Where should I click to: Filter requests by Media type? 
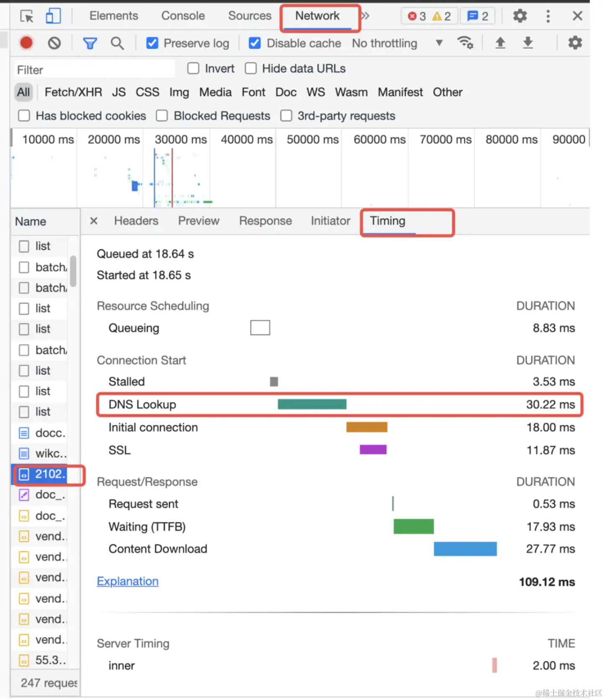pos(215,92)
